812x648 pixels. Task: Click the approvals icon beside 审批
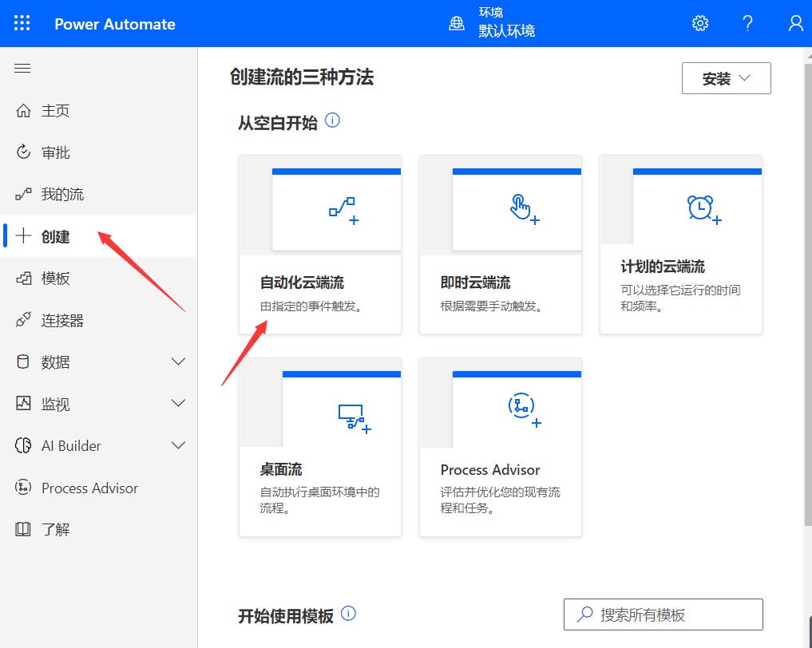pyautogui.click(x=23, y=152)
